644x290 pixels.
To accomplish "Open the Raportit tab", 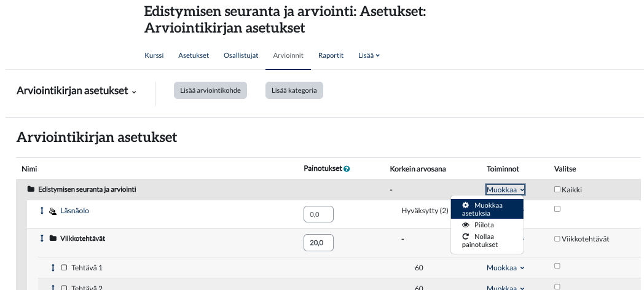I will coord(331,55).
